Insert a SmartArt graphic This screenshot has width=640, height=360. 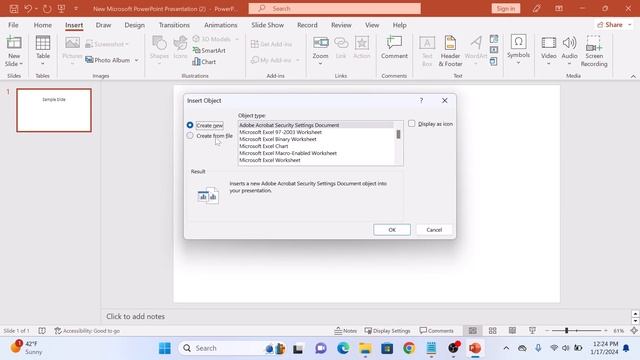pyautogui.click(x=209, y=50)
